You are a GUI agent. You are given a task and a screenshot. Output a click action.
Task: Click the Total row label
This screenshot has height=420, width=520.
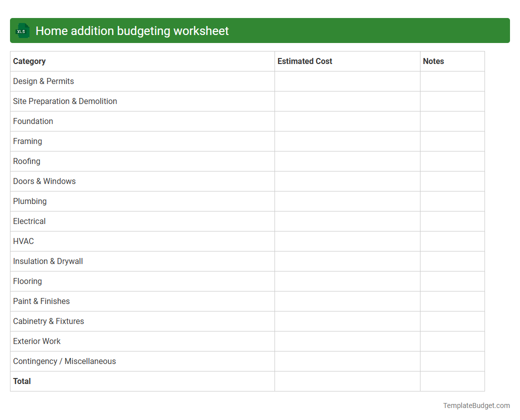coord(22,381)
